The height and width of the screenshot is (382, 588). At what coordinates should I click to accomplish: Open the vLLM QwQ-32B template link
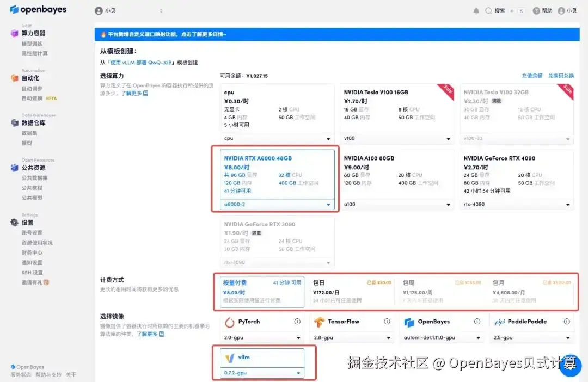[141, 63]
